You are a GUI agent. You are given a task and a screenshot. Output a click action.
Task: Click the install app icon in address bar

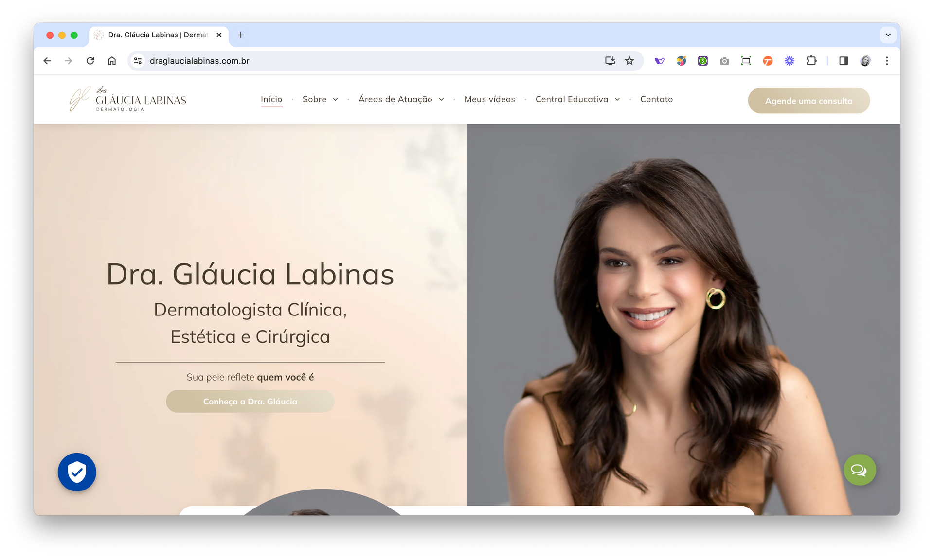click(x=610, y=61)
